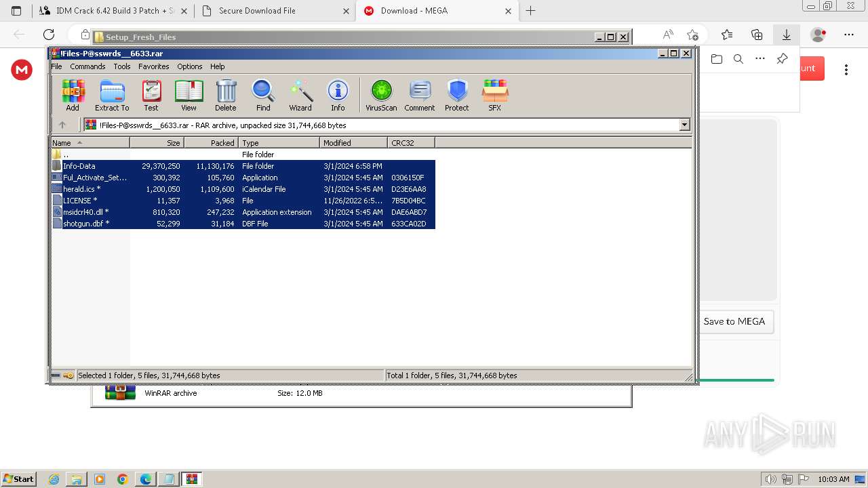This screenshot has height=488, width=868.
Task: Sort by the Size column header
Action: 157,142
